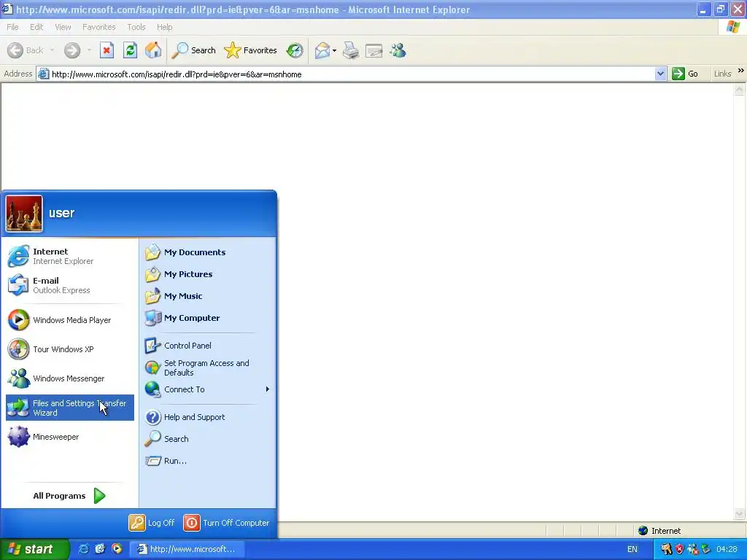
Task: Click the History icon in IE toolbar
Action: pyautogui.click(x=295, y=50)
